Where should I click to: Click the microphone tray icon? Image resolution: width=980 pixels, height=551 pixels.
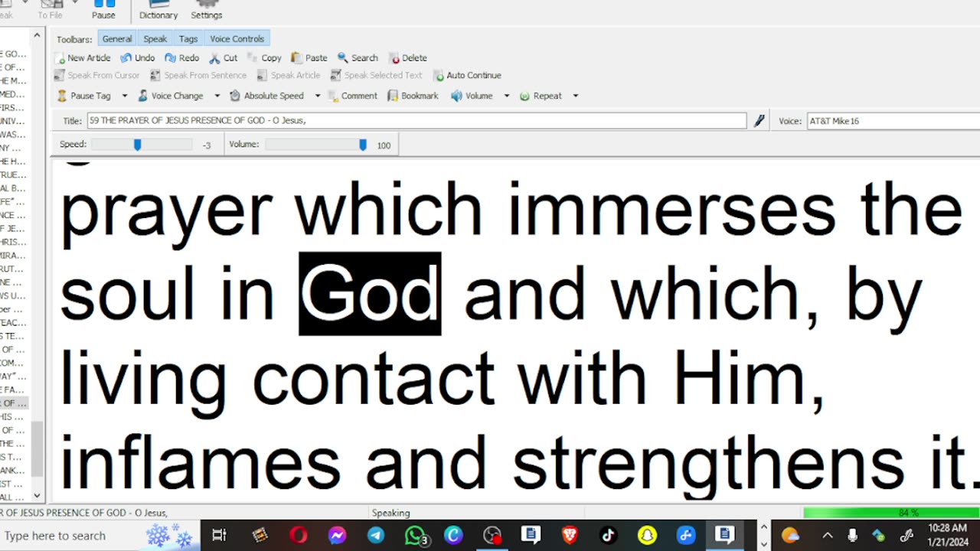click(x=852, y=536)
